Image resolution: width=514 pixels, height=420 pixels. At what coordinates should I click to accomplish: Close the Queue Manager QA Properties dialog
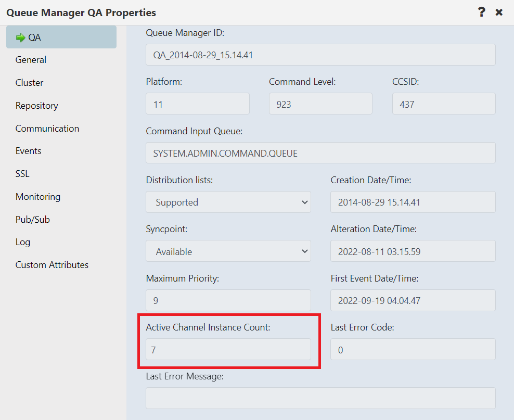point(499,12)
